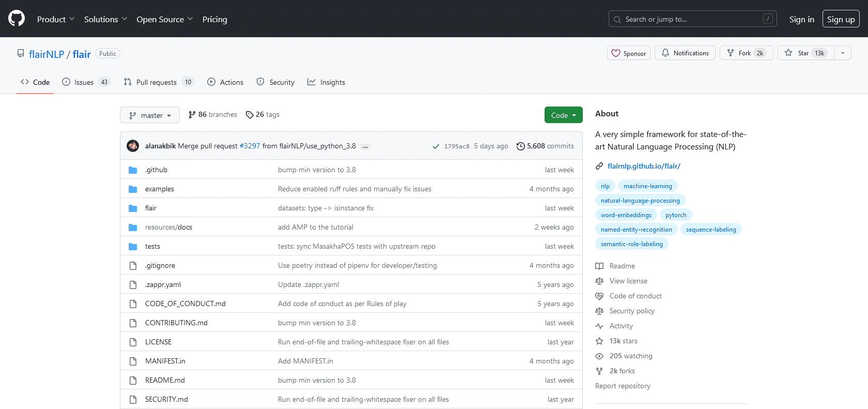Expand the Solutions menu

pyautogui.click(x=106, y=19)
